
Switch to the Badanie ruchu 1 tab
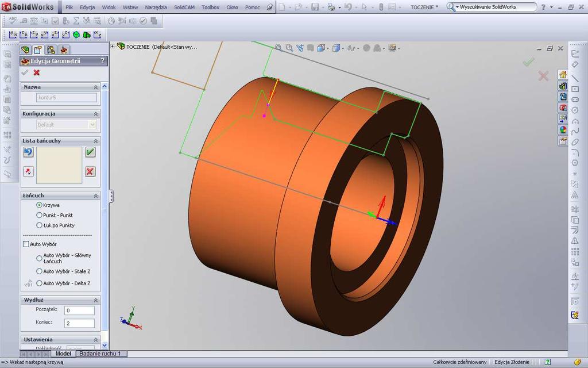click(100, 354)
